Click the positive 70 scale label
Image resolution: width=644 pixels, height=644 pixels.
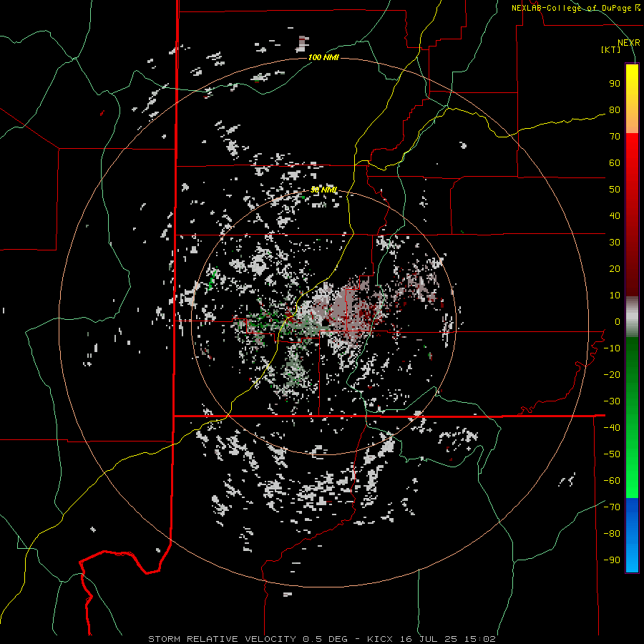tap(615, 137)
